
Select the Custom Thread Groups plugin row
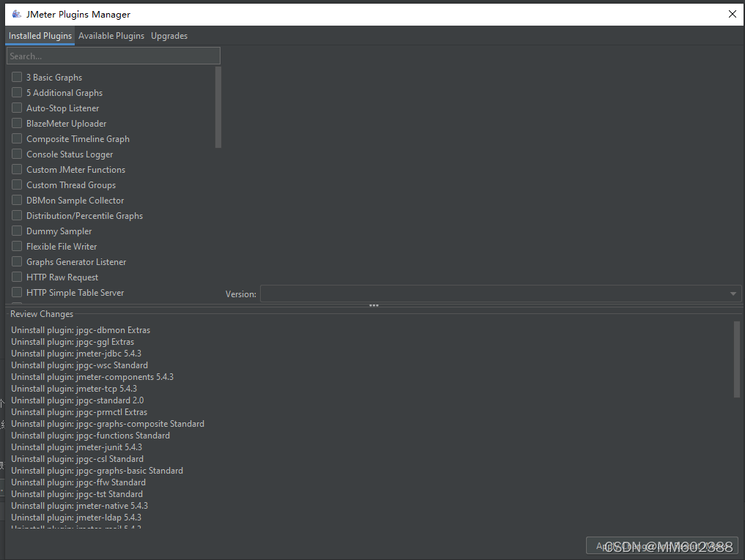pos(71,185)
